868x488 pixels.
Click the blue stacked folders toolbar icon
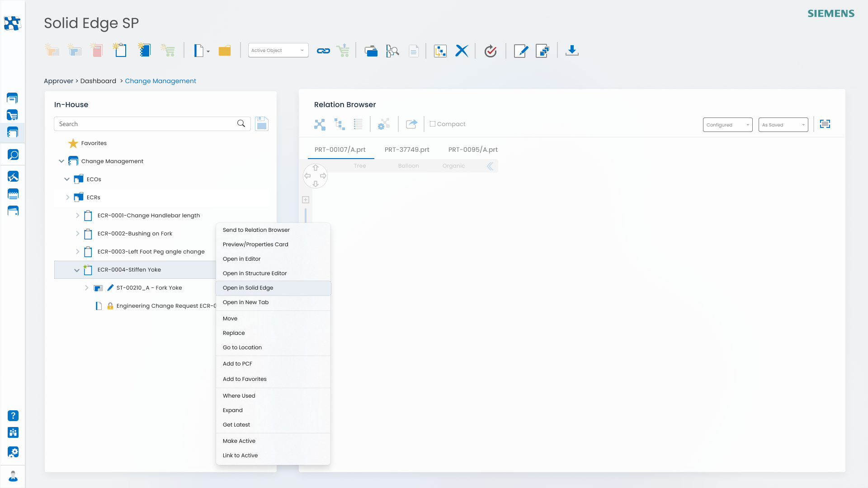[x=371, y=51]
